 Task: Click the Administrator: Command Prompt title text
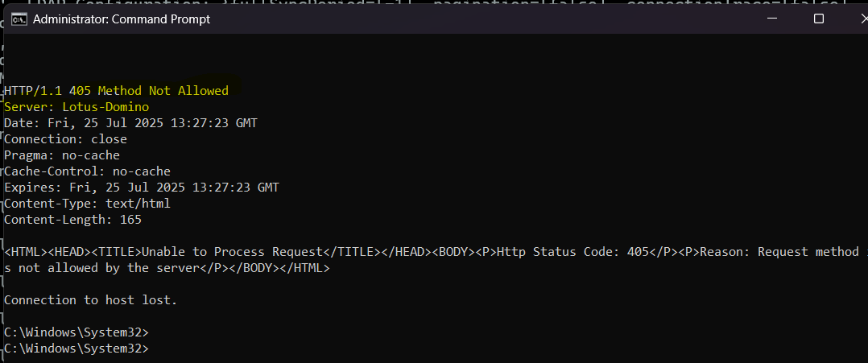coord(122,19)
